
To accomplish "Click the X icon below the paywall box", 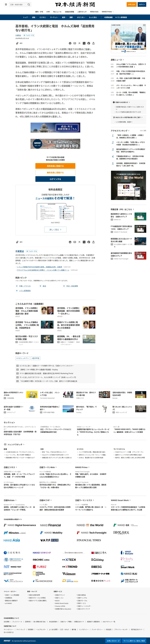I will (x=84, y=242).
